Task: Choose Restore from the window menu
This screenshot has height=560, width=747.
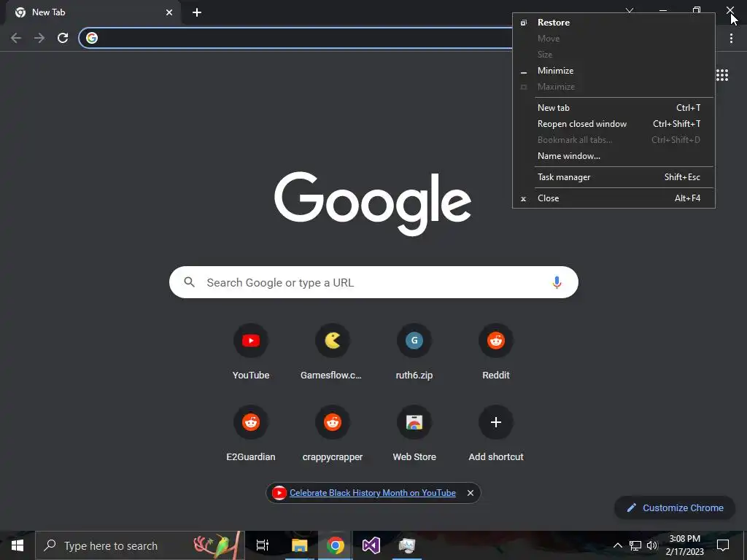Action: tap(614, 23)
